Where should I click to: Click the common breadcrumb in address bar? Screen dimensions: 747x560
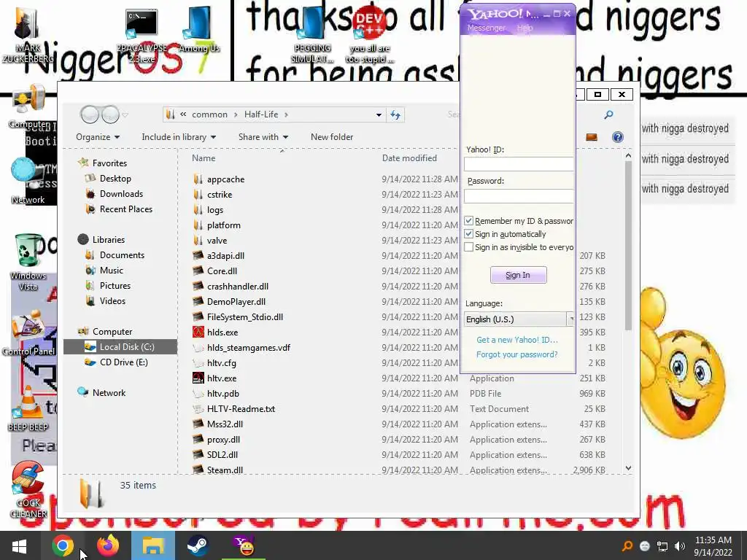tap(209, 114)
